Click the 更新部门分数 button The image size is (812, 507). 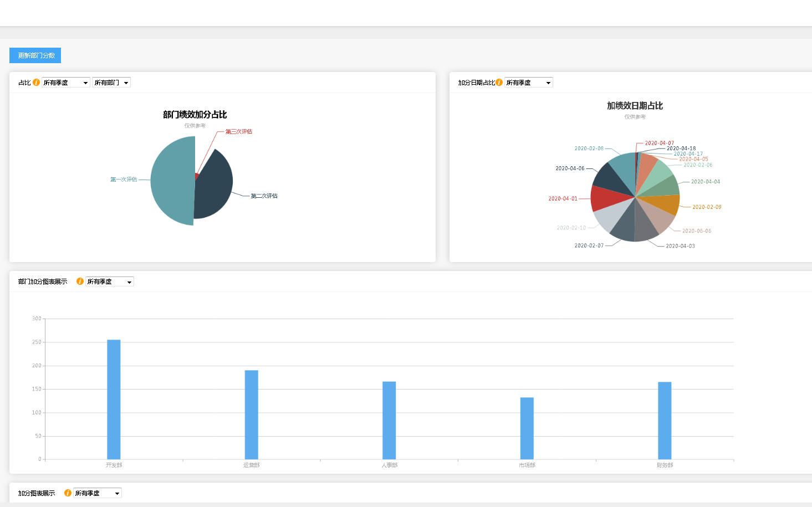[35, 55]
